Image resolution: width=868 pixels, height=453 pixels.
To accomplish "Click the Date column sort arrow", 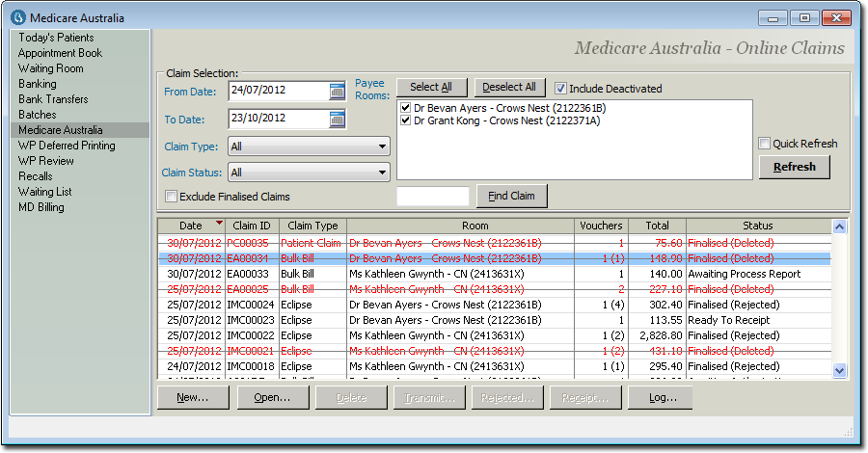I will (x=219, y=224).
